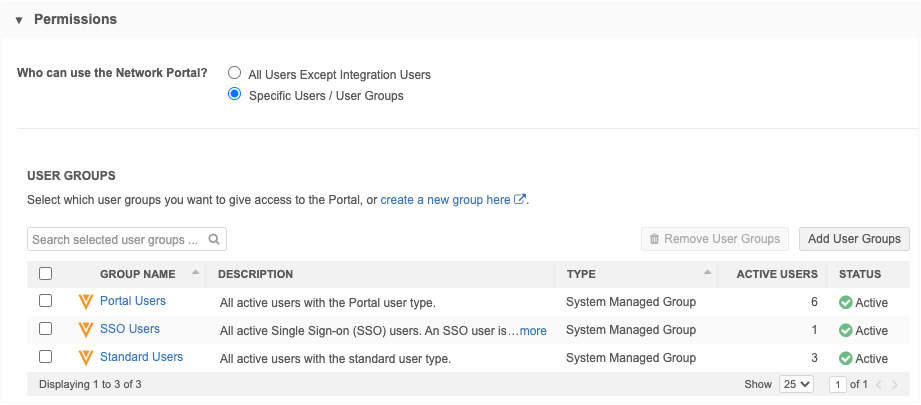Tick the checkbox for Portal Users row
The height and width of the screenshot is (405, 921).
[45, 301]
